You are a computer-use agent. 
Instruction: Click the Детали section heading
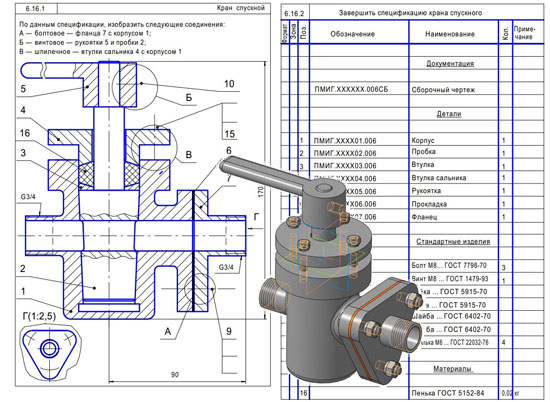coord(449,114)
